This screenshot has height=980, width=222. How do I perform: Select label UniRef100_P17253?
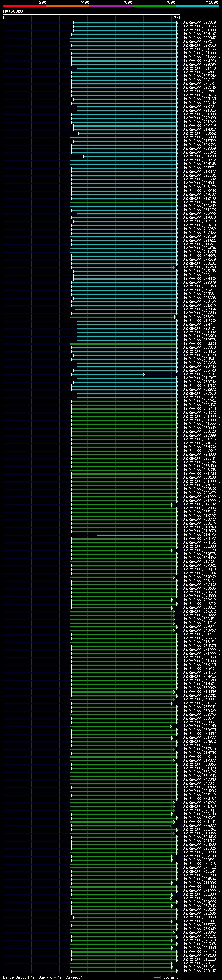coord(199,267)
